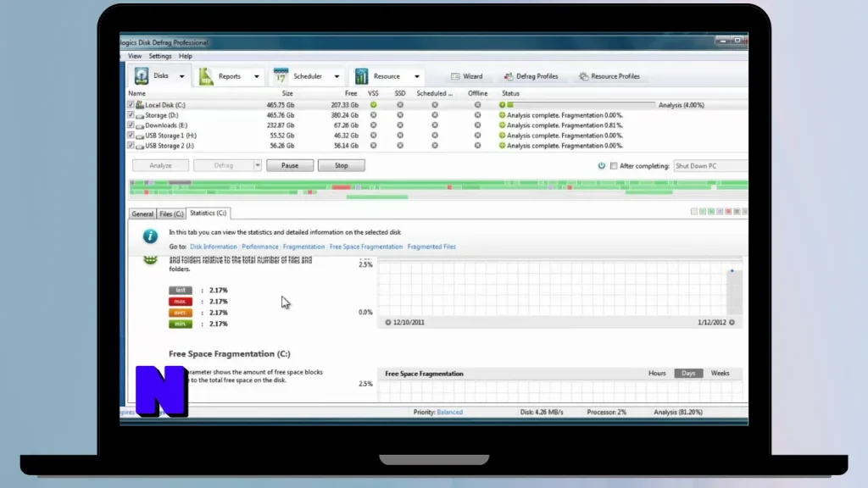The width and height of the screenshot is (868, 488).
Task: Click the orange aver. legend swatch
Action: point(181,313)
